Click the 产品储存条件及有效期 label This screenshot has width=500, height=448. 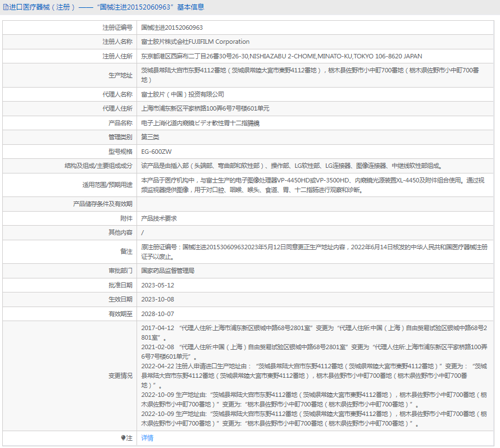coord(103,204)
